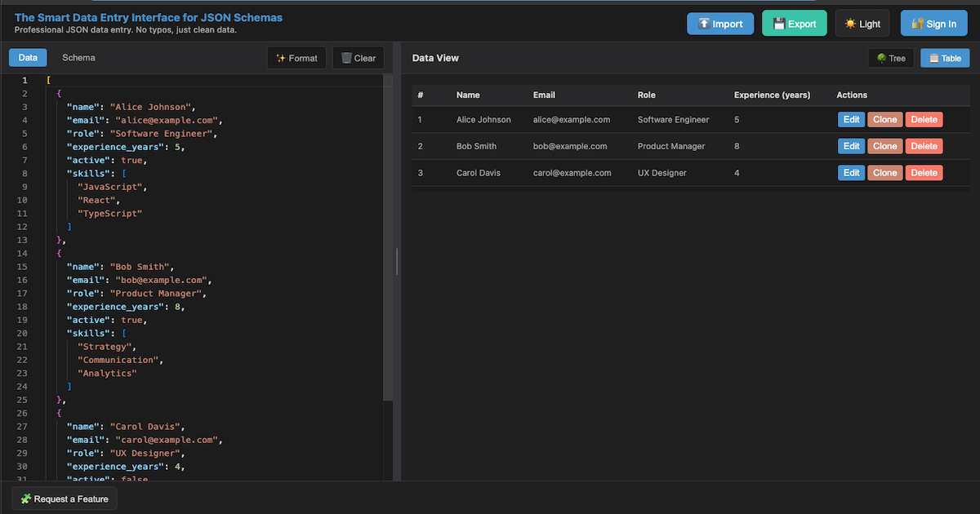Open the Sign In button
Viewport: 980px width, 514px height.
coord(934,24)
